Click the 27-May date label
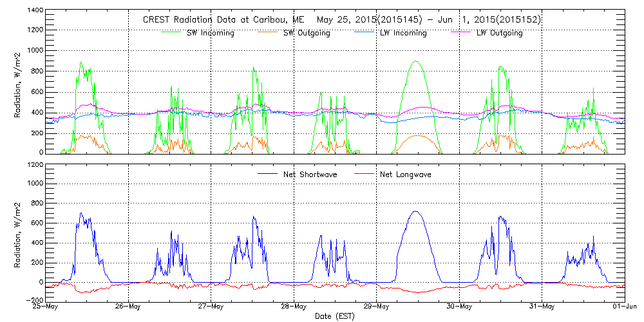 (x=211, y=307)
